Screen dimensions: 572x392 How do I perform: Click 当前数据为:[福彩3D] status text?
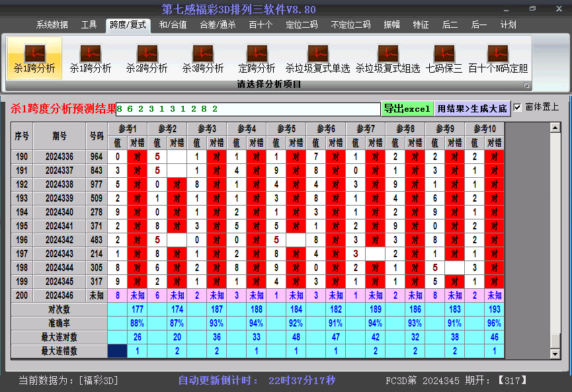point(68,381)
